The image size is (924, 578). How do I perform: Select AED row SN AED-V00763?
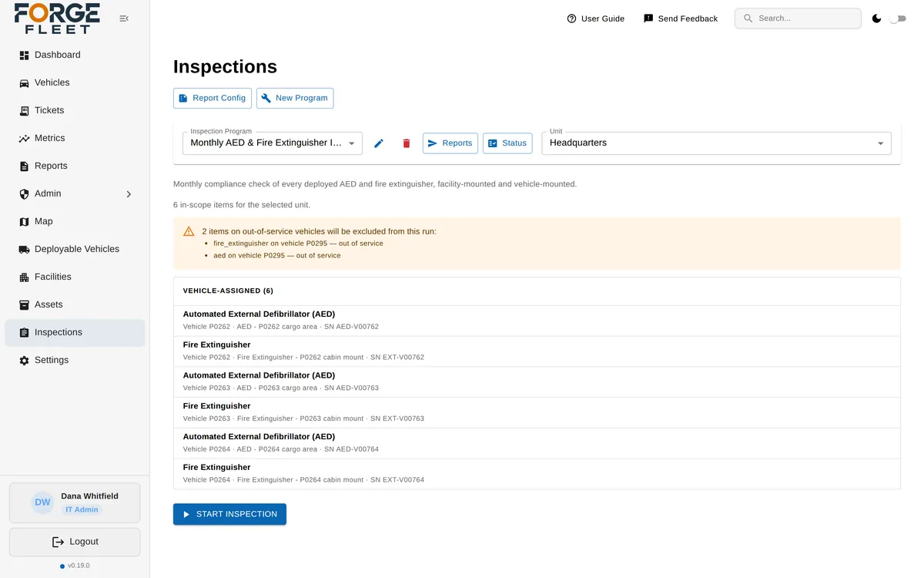(x=537, y=382)
